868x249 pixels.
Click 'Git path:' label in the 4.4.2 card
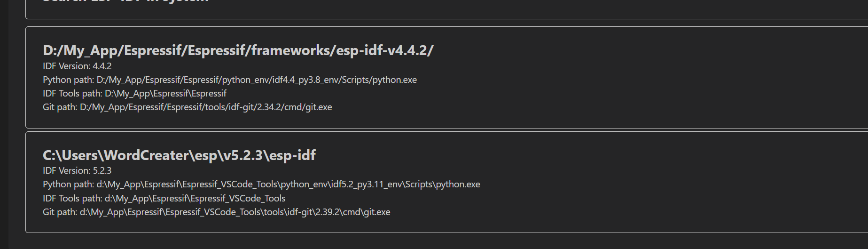(x=60, y=107)
